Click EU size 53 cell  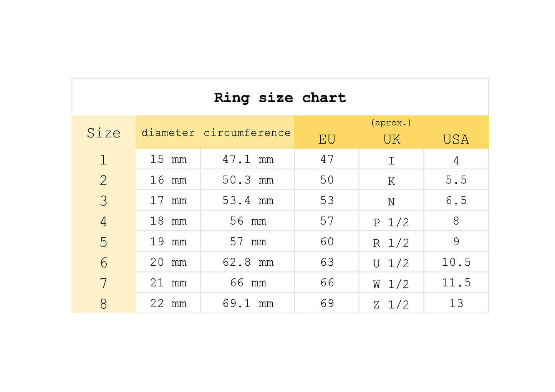point(327,200)
